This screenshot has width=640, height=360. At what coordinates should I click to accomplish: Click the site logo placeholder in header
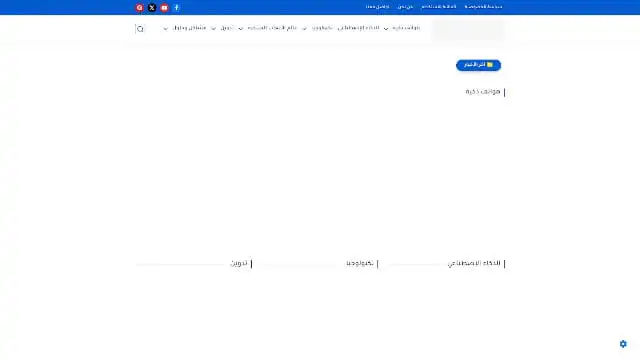click(468, 29)
